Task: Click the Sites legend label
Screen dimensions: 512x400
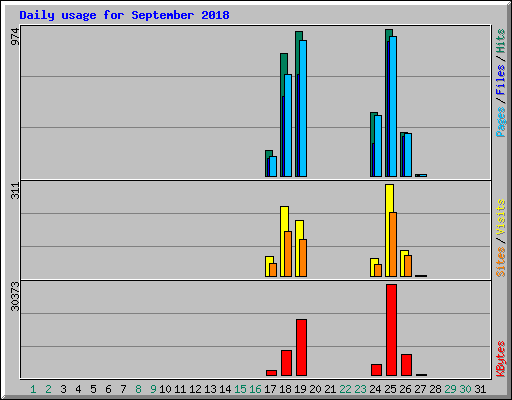Action: (500, 262)
